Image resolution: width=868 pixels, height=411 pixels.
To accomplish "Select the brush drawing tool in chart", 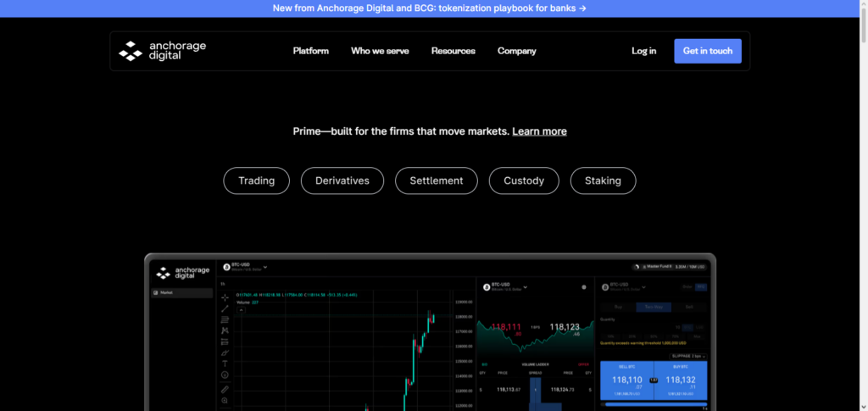I will pyautogui.click(x=225, y=353).
